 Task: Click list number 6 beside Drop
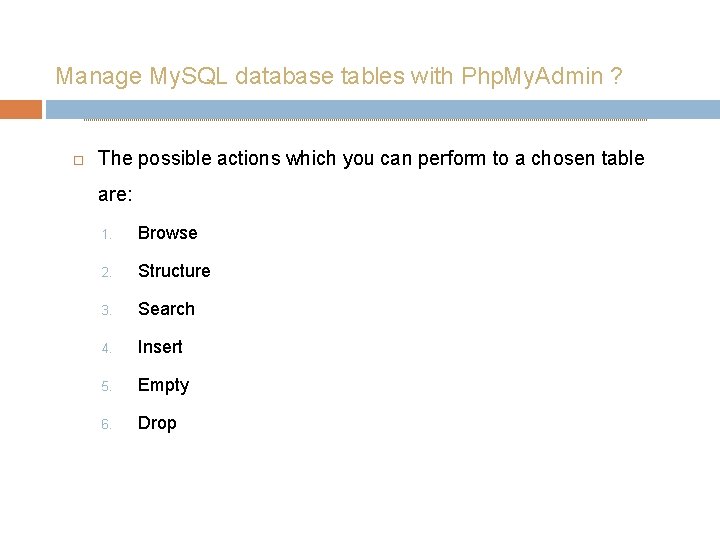[x=106, y=424]
